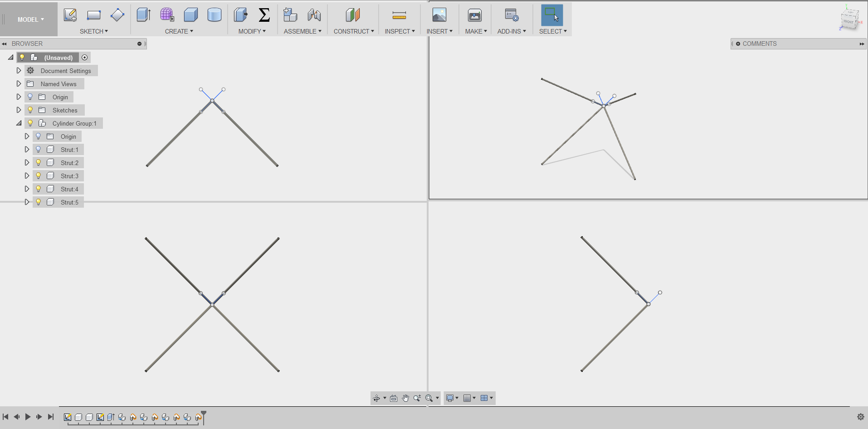Select the Create Form tool
This screenshot has height=429, width=868.
tap(167, 15)
